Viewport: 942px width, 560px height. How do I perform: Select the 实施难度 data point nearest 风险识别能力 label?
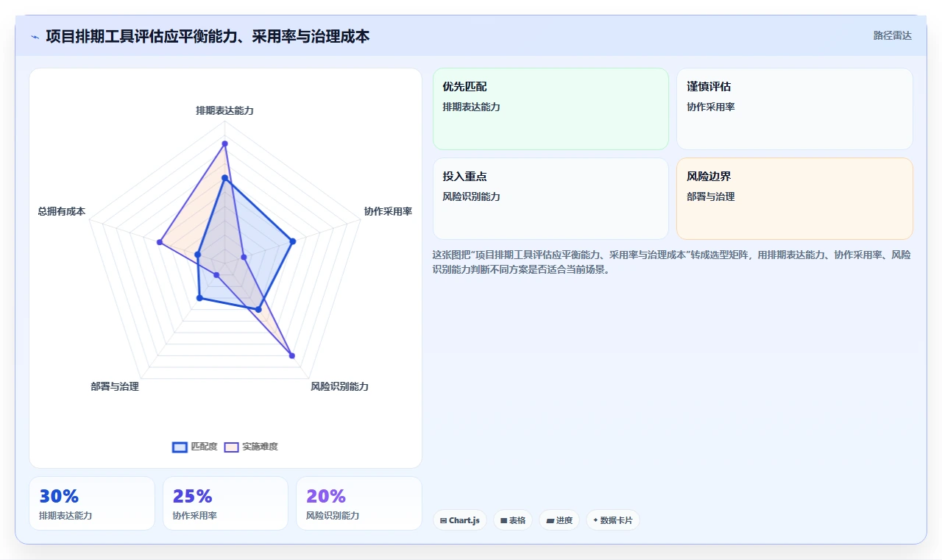292,355
